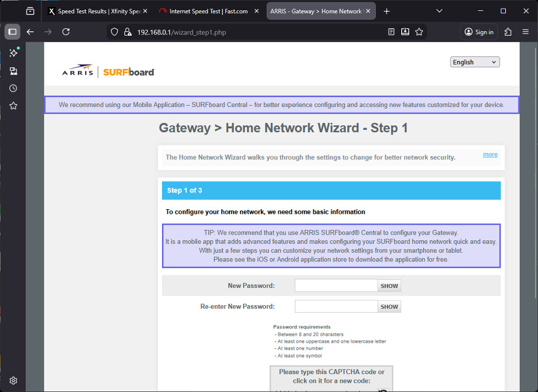Select the ARRIS Gateway Home Network tab
Viewport: 538px width, 392px height.
[x=321, y=11]
